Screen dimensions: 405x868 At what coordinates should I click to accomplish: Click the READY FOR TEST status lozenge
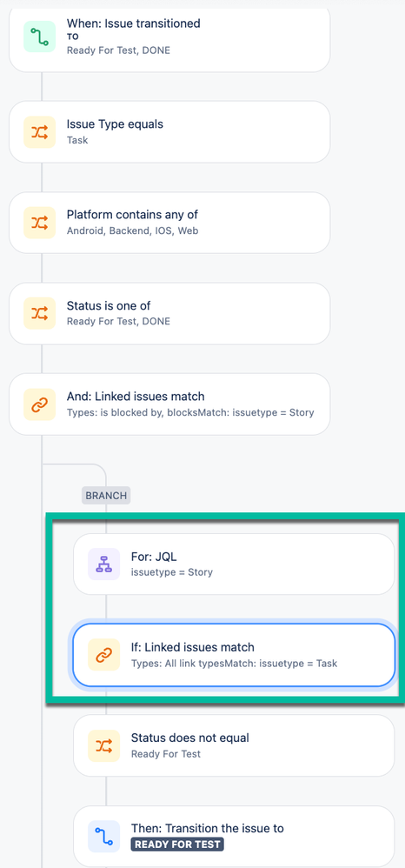[177, 845]
